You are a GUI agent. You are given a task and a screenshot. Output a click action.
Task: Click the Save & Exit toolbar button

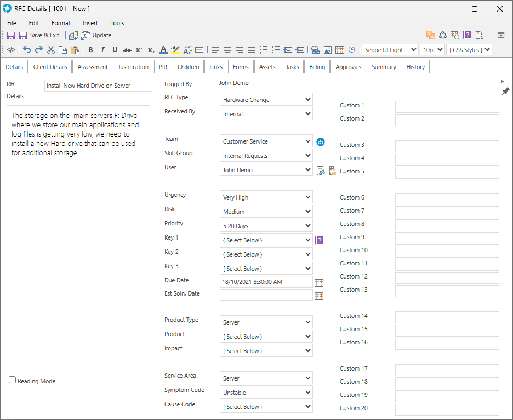point(39,35)
